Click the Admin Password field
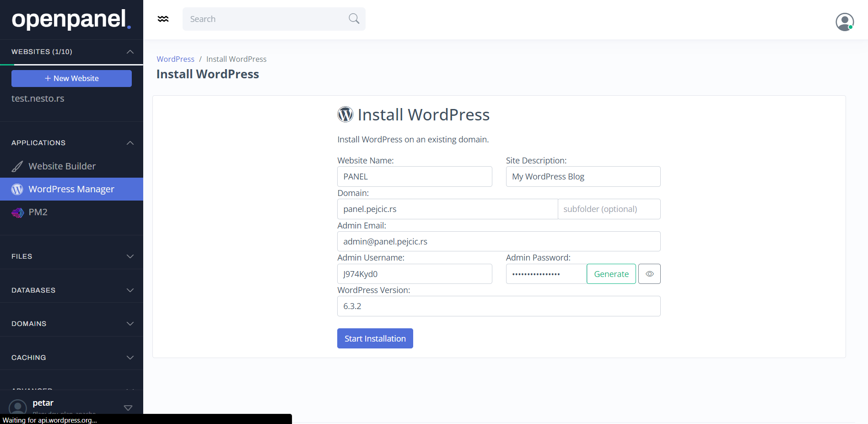868x424 pixels. 546,274
